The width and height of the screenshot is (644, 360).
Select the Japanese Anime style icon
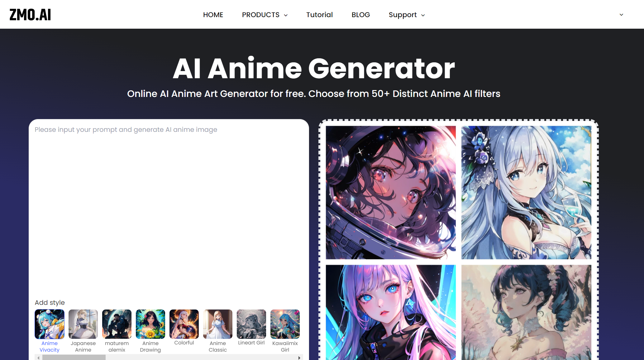click(x=83, y=323)
